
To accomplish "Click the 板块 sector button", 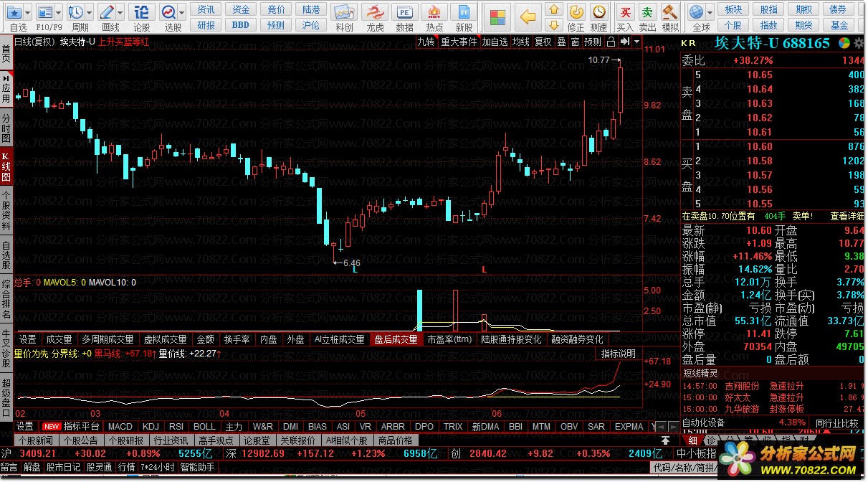I will coord(733,9).
